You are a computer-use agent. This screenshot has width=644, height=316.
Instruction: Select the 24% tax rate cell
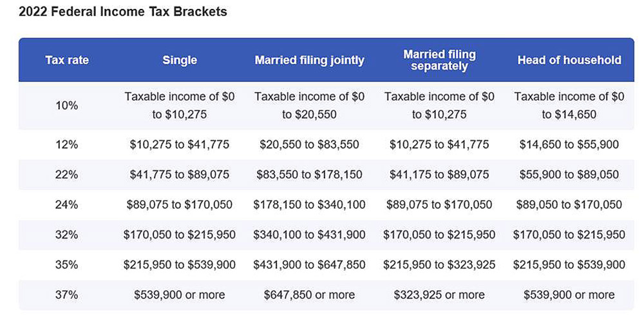(67, 205)
